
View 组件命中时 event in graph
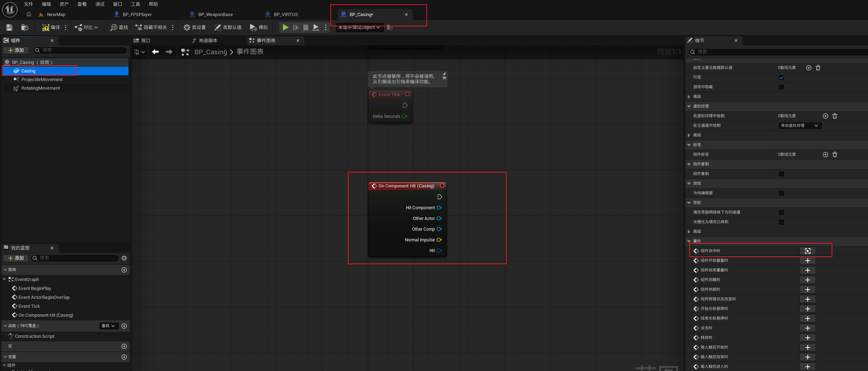coord(808,251)
